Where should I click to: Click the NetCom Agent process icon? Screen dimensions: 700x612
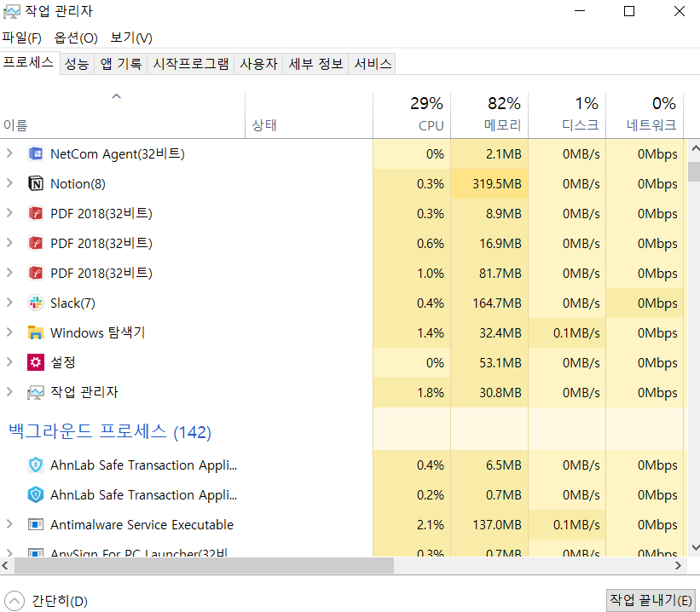[x=36, y=154]
